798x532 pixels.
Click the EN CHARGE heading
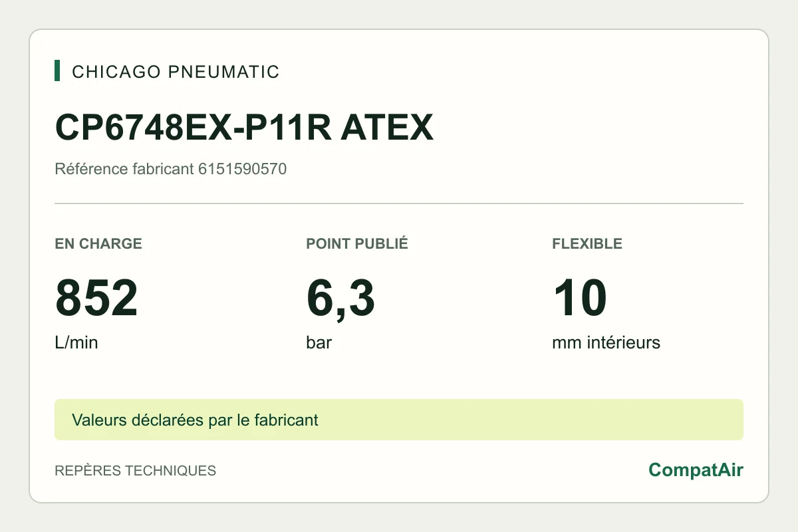pos(98,243)
